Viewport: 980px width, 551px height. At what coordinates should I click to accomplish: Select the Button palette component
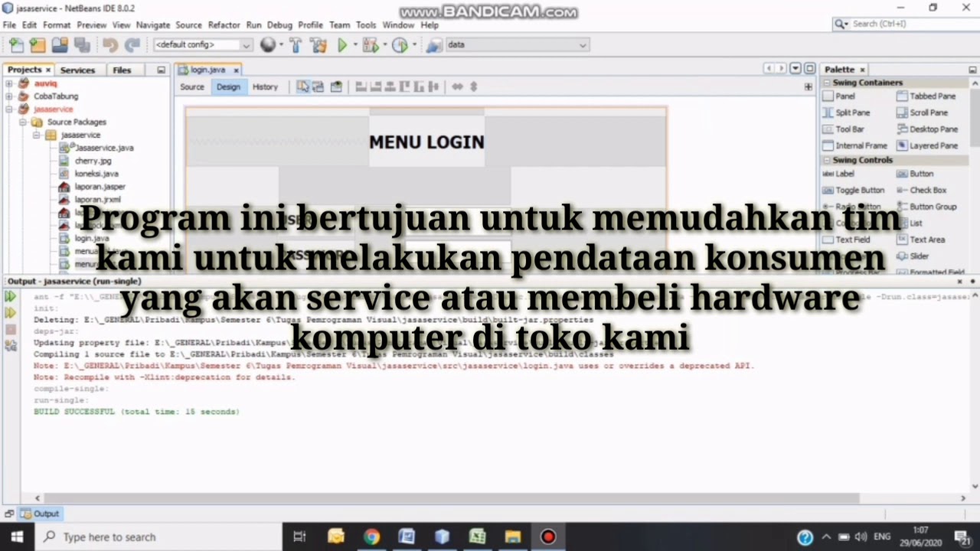[x=915, y=174]
